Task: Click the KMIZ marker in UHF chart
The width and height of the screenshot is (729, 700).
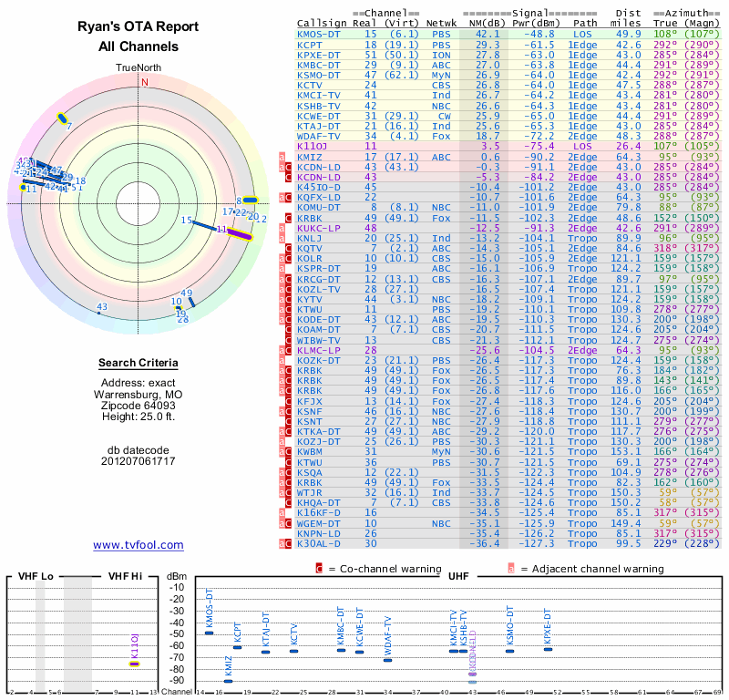Action: 228,681
